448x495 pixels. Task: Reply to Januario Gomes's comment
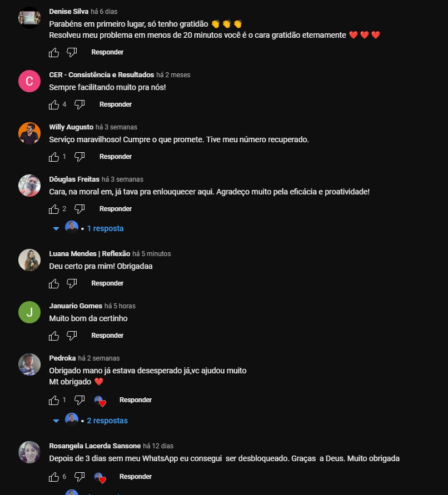pos(107,335)
